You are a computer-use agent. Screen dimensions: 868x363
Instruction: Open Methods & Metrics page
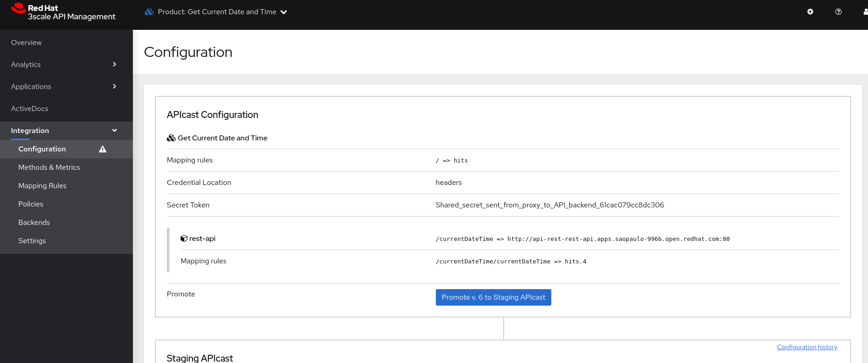click(x=66, y=168)
